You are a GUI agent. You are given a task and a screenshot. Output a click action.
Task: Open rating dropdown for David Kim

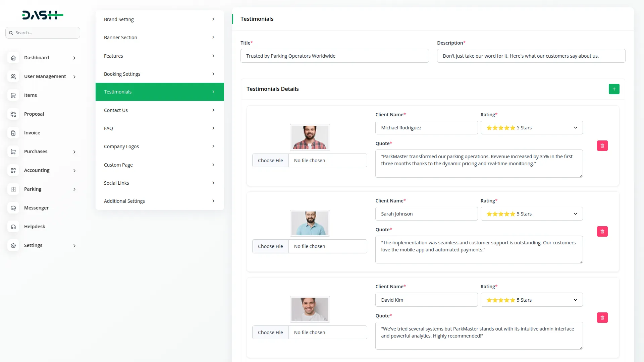tap(531, 300)
